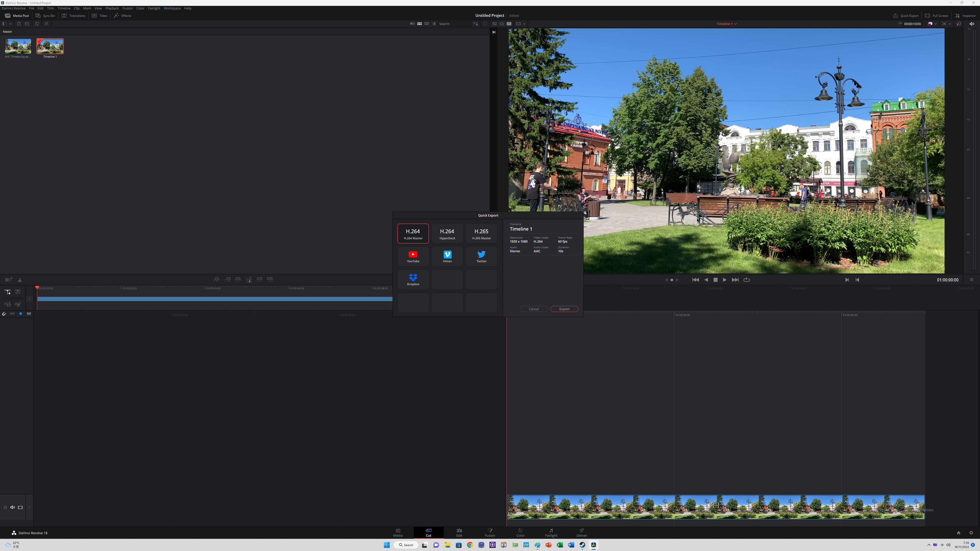The height and width of the screenshot is (551, 980).
Task: Play the timeline in reverse
Action: pos(706,280)
